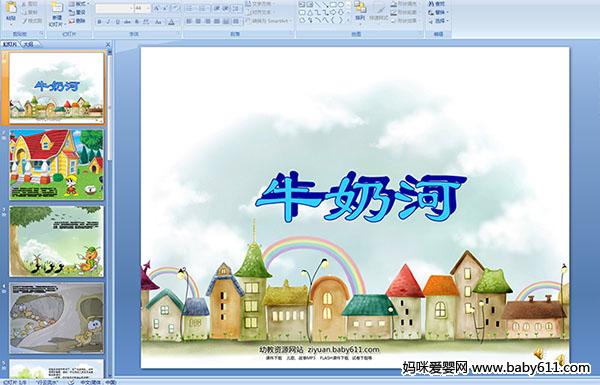This screenshot has width=600, height=385.
Task: Click the Find (查找) button
Action: coord(437,4)
